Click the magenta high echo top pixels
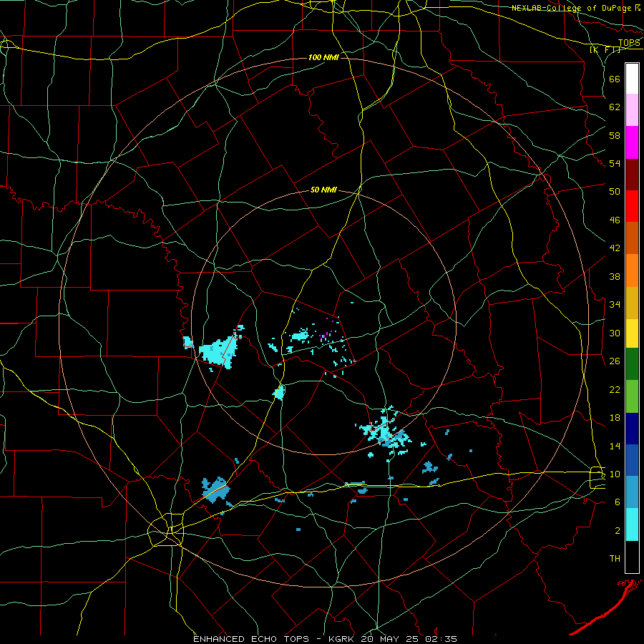The image size is (644, 644). click(x=323, y=336)
